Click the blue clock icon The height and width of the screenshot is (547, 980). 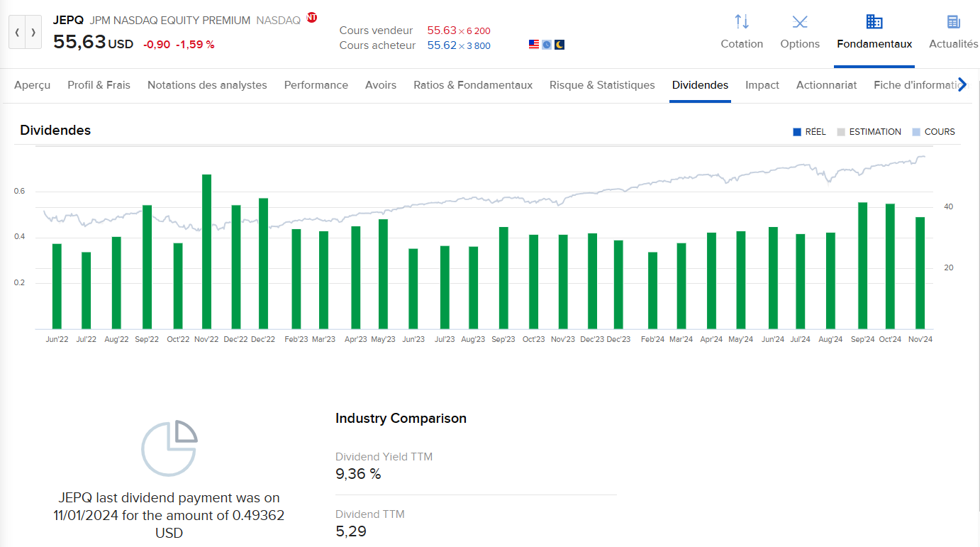click(x=547, y=45)
